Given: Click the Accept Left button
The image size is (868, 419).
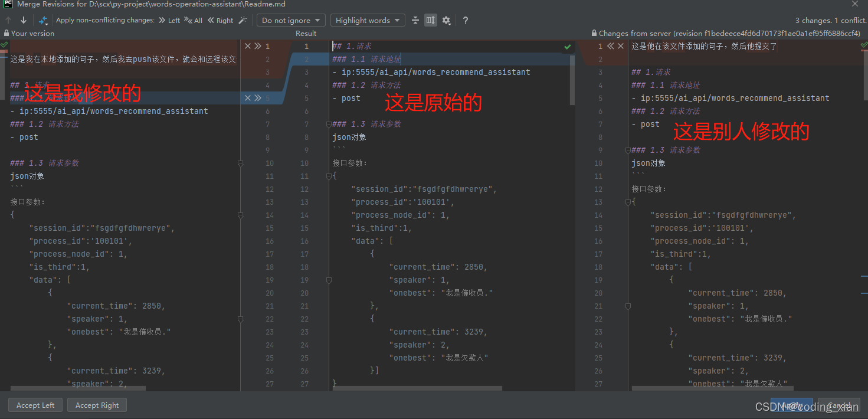Looking at the screenshot, I should coord(35,405).
